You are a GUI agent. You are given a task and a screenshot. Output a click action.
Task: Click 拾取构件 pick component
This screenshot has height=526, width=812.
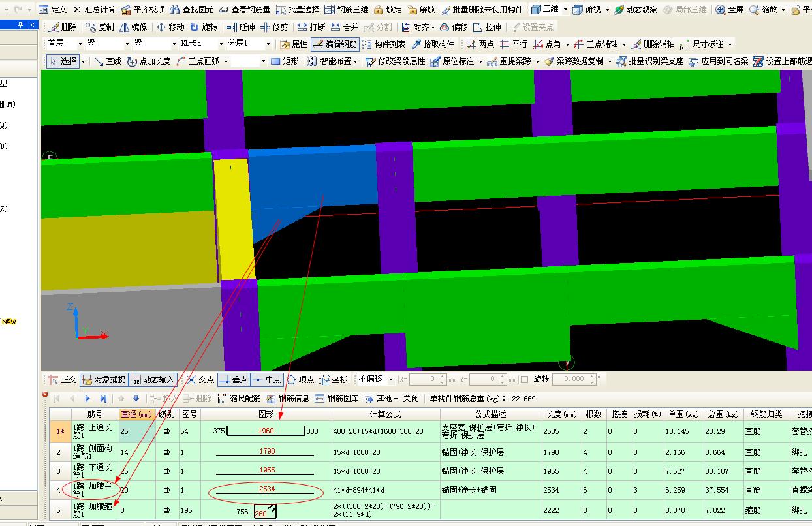[433, 44]
